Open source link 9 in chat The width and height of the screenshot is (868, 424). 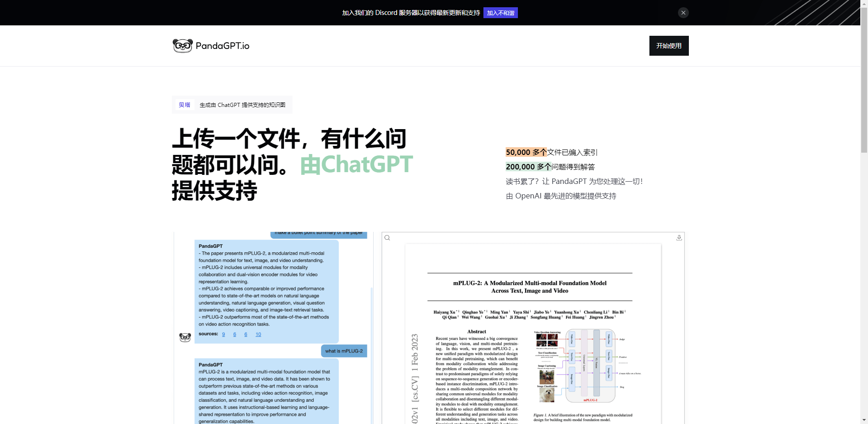click(224, 334)
